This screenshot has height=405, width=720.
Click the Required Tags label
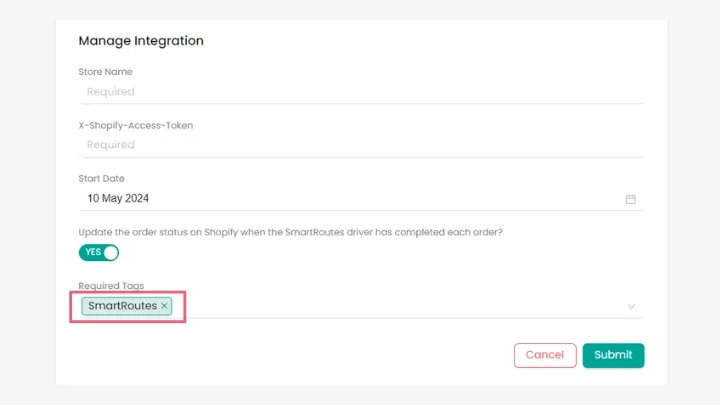tap(111, 286)
